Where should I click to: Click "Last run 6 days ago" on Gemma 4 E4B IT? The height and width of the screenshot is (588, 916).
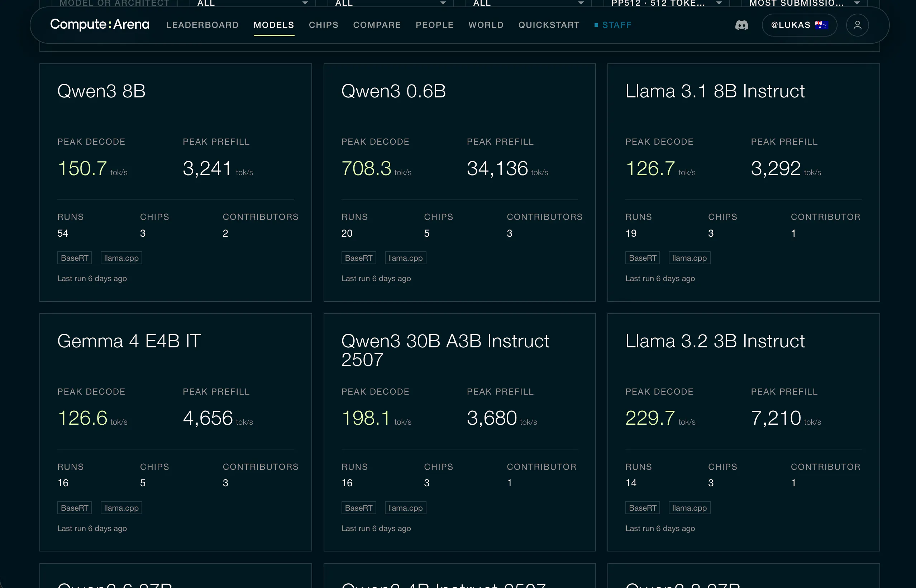tap(92, 529)
